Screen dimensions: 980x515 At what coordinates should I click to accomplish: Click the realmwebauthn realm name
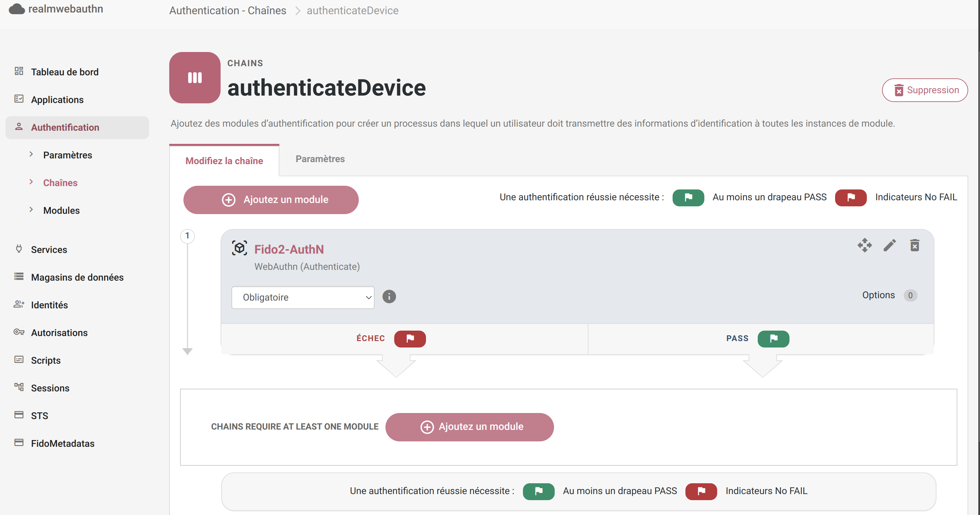tap(66, 9)
